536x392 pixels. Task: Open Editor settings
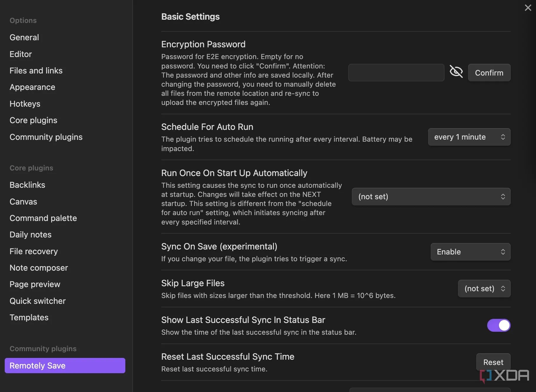coord(21,54)
